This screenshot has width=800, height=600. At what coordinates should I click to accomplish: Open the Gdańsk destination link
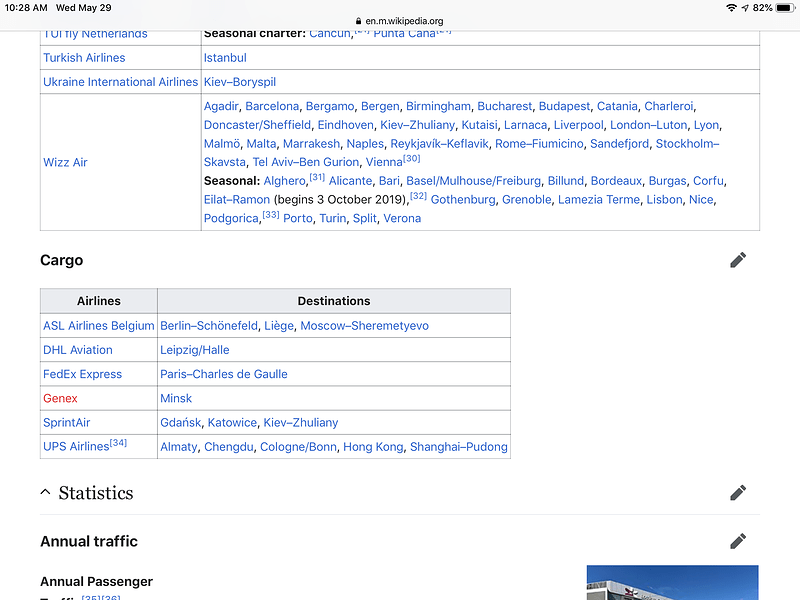(181, 422)
